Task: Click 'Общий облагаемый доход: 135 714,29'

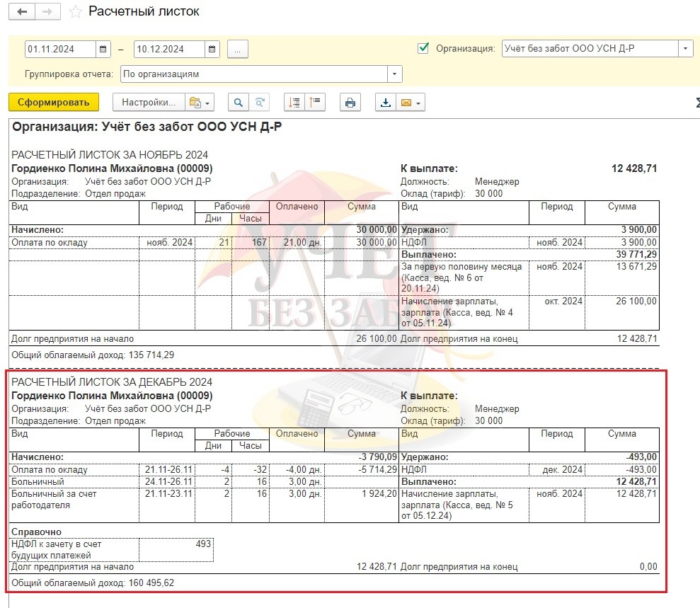Action: [x=93, y=355]
